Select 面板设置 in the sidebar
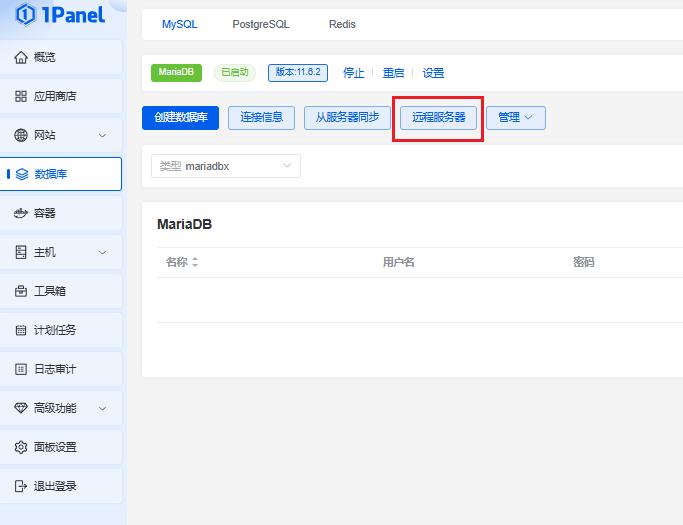Viewport: 683px width, 525px height. coord(61,447)
